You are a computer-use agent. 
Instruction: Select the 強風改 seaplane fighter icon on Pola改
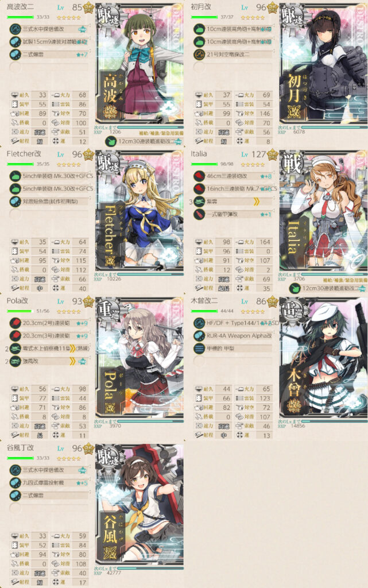pos(15,362)
